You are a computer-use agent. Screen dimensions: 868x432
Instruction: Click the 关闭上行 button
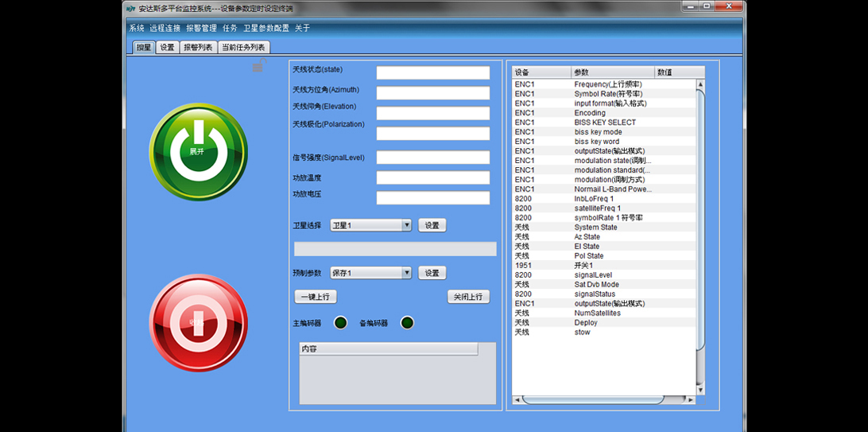[x=468, y=297]
